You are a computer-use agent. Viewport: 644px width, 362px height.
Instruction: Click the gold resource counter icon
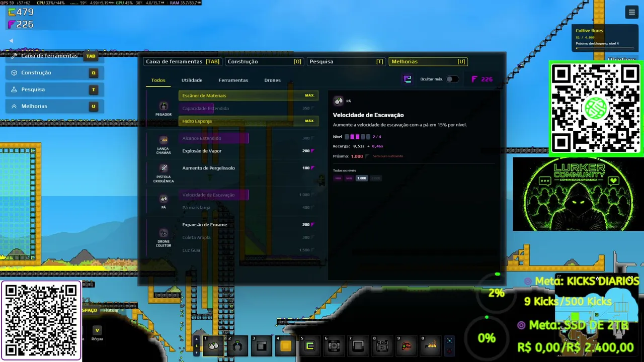(12, 12)
